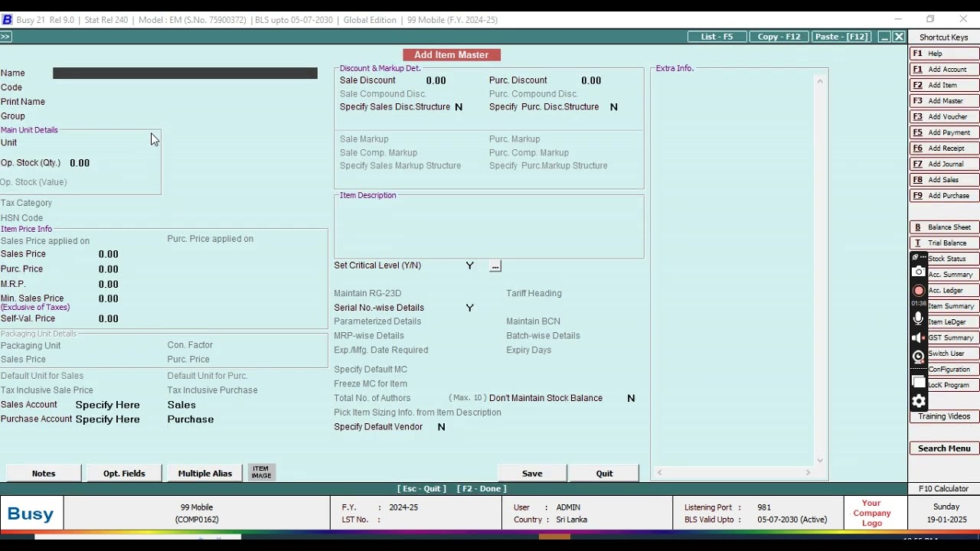Click the Copy - F12 button
Viewport: 980px width, 551px height.
click(x=779, y=37)
